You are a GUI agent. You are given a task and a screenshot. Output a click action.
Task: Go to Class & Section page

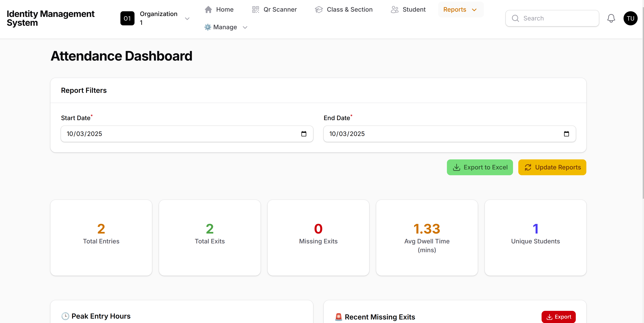[x=349, y=10]
